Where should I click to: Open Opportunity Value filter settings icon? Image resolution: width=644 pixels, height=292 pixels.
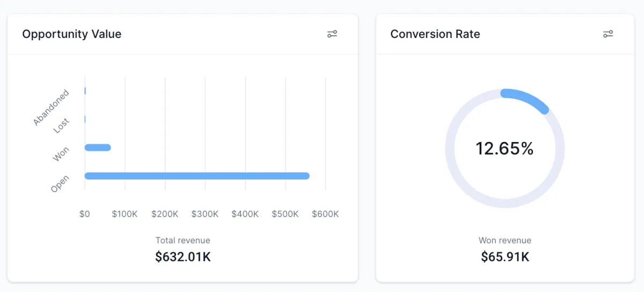point(332,34)
